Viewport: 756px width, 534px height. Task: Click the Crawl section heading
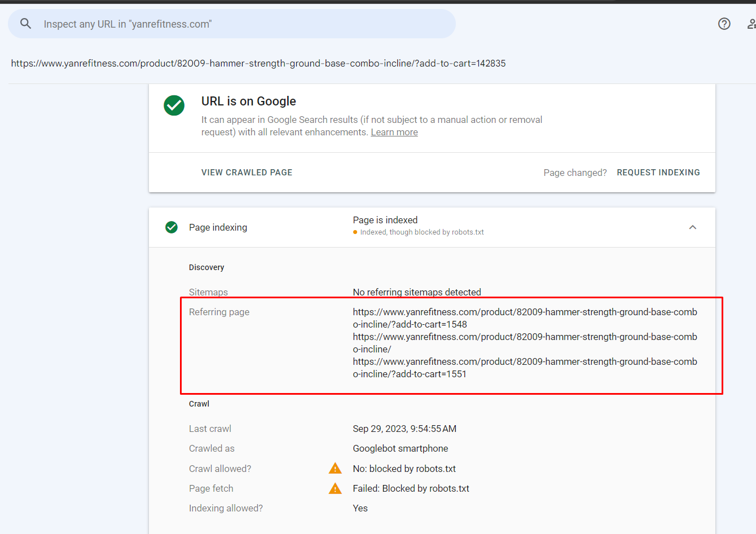(x=199, y=404)
